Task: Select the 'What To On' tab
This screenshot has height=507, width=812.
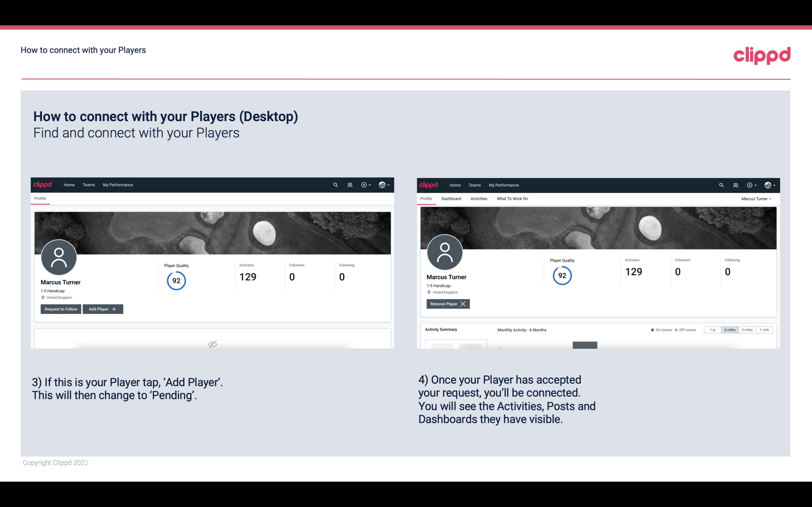Action: (512, 199)
